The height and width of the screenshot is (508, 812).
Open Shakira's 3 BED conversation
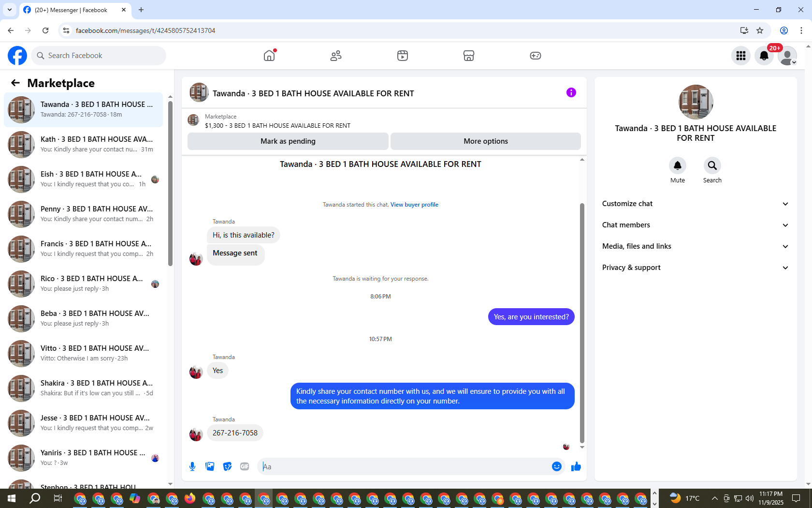pyautogui.click(x=84, y=388)
